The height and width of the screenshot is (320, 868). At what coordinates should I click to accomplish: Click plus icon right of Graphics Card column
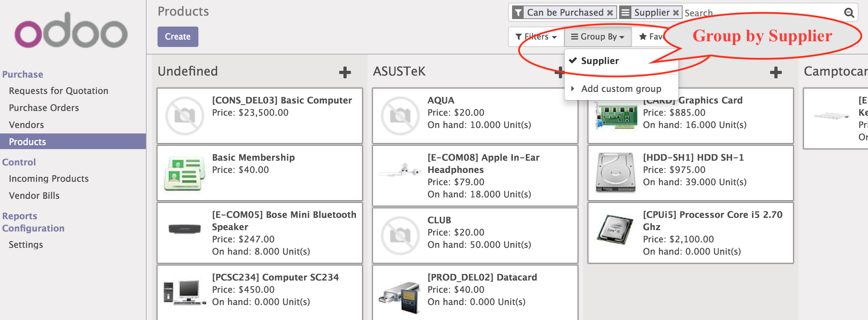[776, 72]
